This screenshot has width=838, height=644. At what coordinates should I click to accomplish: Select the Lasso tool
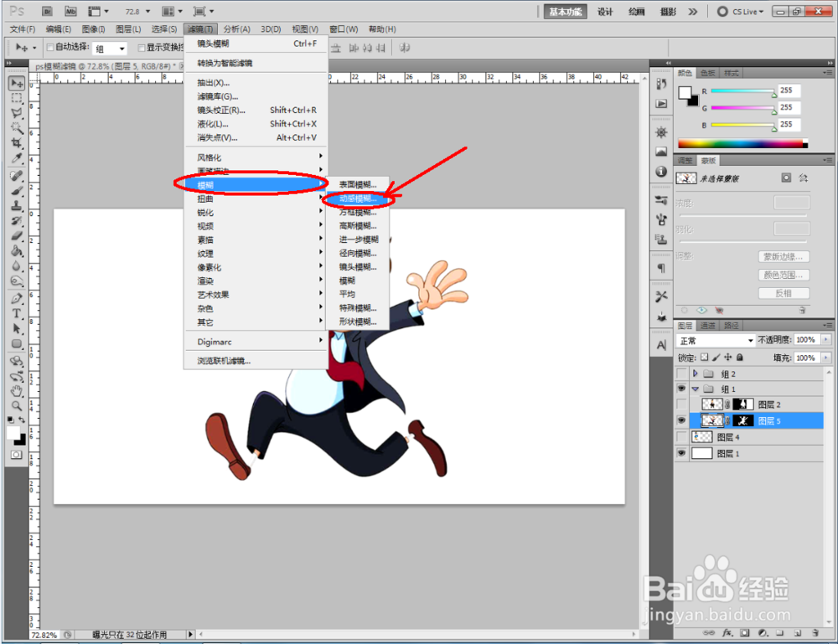17,113
